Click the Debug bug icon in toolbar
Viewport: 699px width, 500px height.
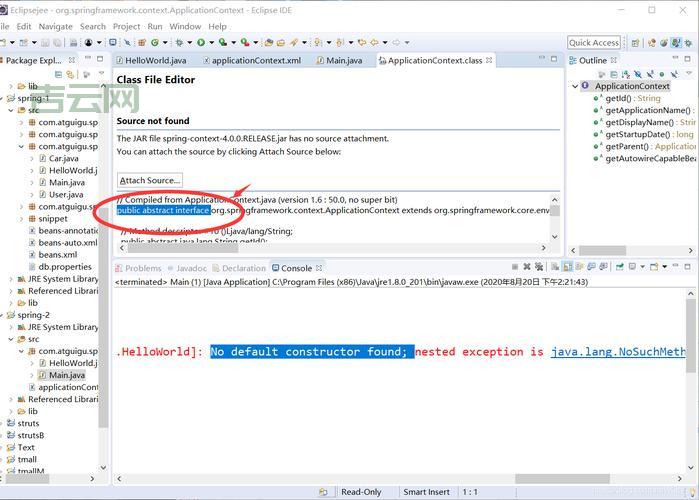click(x=179, y=42)
